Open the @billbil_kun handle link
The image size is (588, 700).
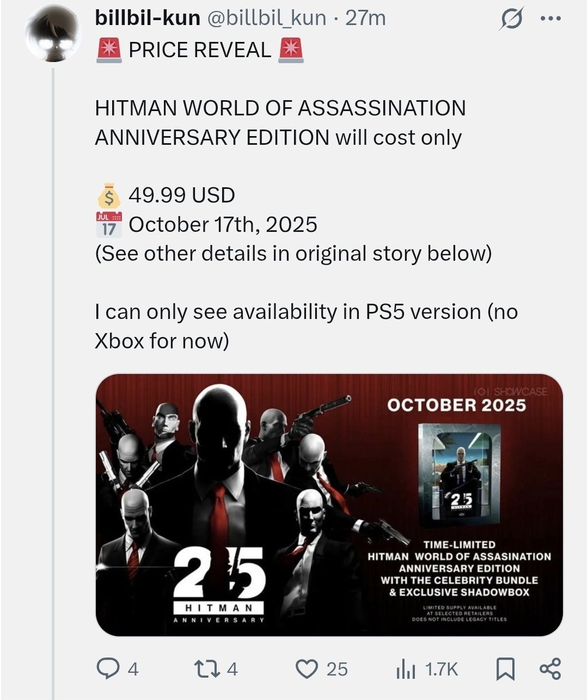(265, 18)
